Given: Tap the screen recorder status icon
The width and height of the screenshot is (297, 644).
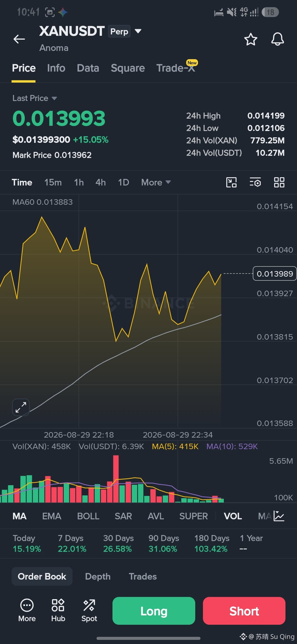Looking at the screenshot, I should pyautogui.click(x=50, y=12).
